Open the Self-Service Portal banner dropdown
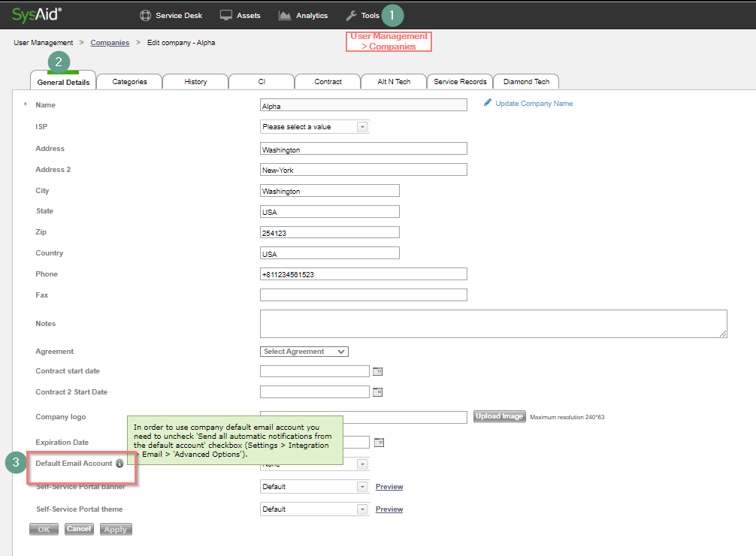Viewport: 756px width, 556px height. [314, 487]
